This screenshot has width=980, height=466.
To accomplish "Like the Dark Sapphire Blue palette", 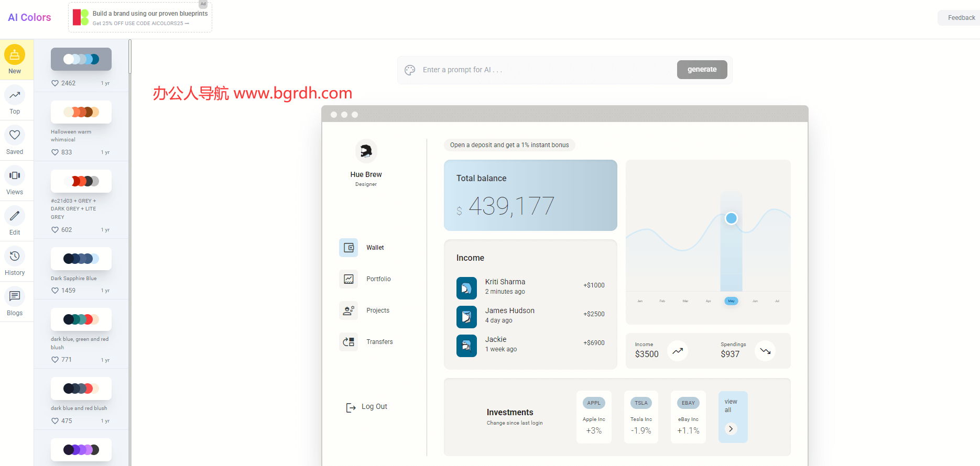I will (x=55, y=291).
